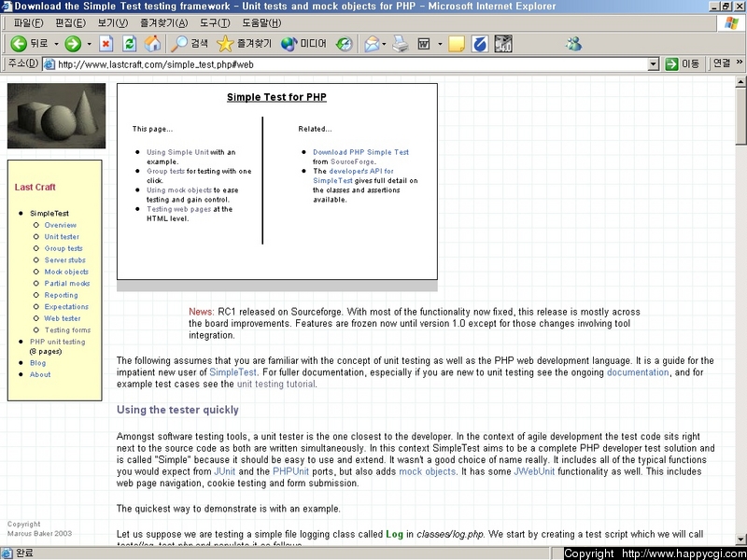Click the Mail envelope icon
Image resolution: width=747 pixels, height=560 pixels.
click(x=372, y=44)
